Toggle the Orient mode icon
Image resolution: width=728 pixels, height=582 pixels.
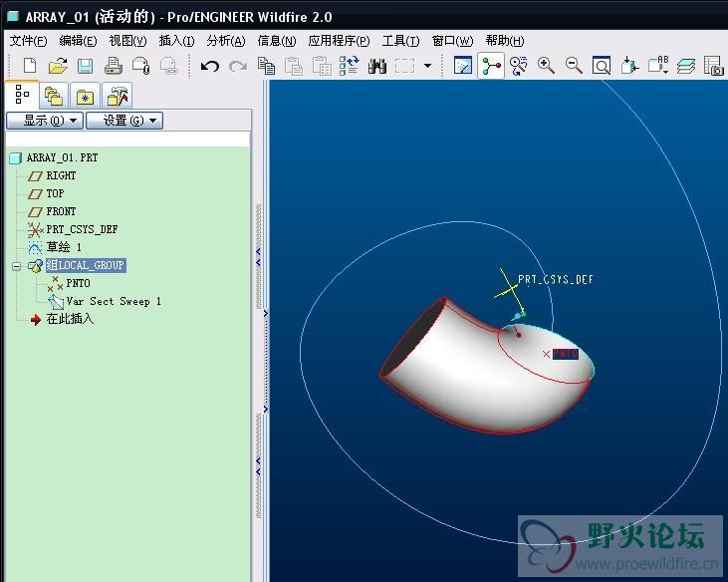pyautogui.click(x=518, y=66)
